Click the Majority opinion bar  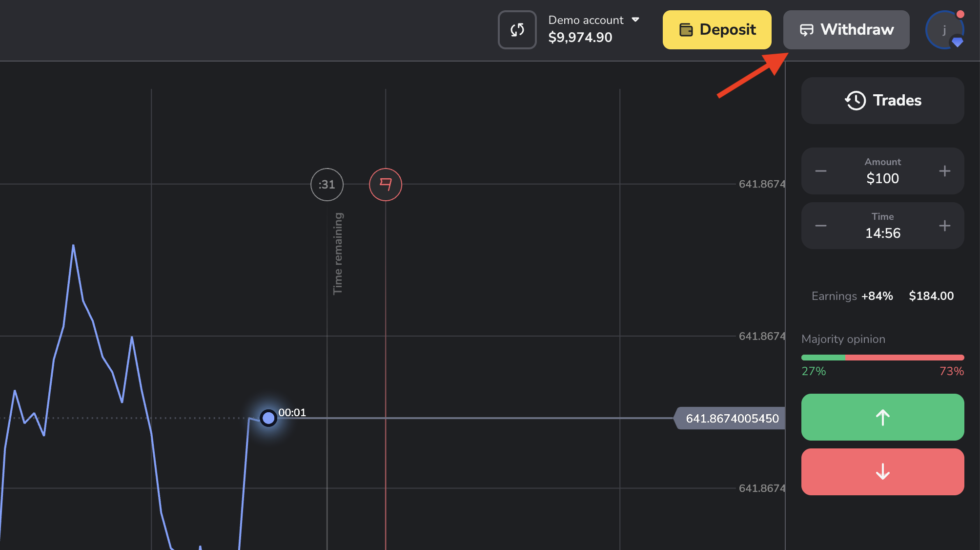882,358
